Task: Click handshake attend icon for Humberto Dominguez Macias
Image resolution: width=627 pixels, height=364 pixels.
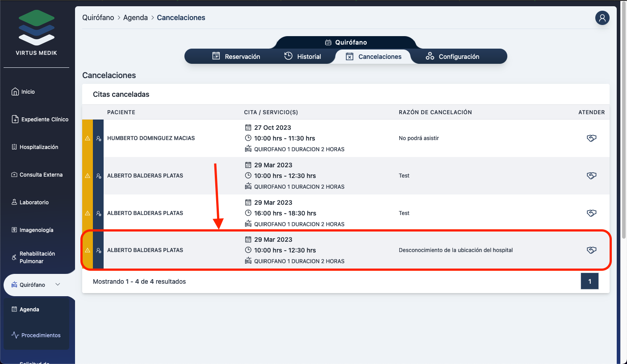Action: (x=591, y=138)
